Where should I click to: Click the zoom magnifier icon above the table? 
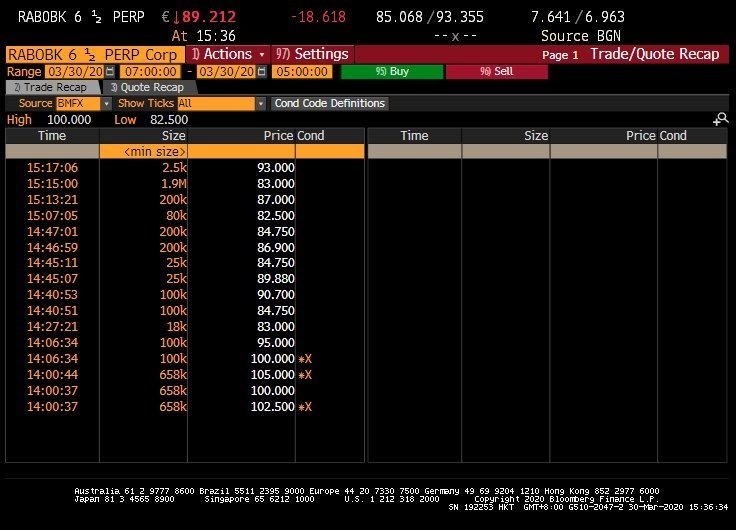click(x=721, y=119)
